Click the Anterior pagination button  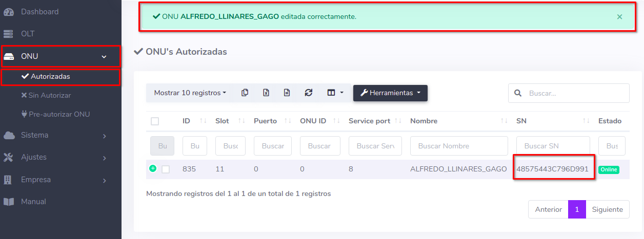tap(548, 209)
